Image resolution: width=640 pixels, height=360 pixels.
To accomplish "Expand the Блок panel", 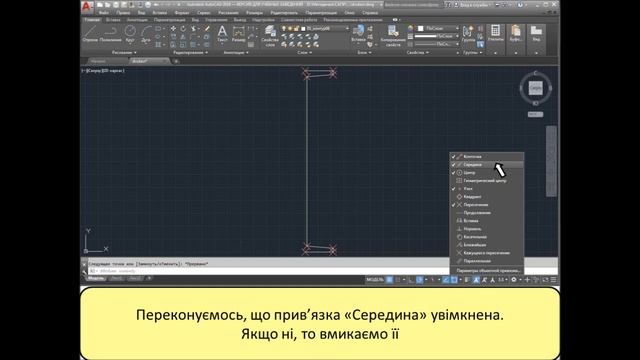I will (364, 53).
